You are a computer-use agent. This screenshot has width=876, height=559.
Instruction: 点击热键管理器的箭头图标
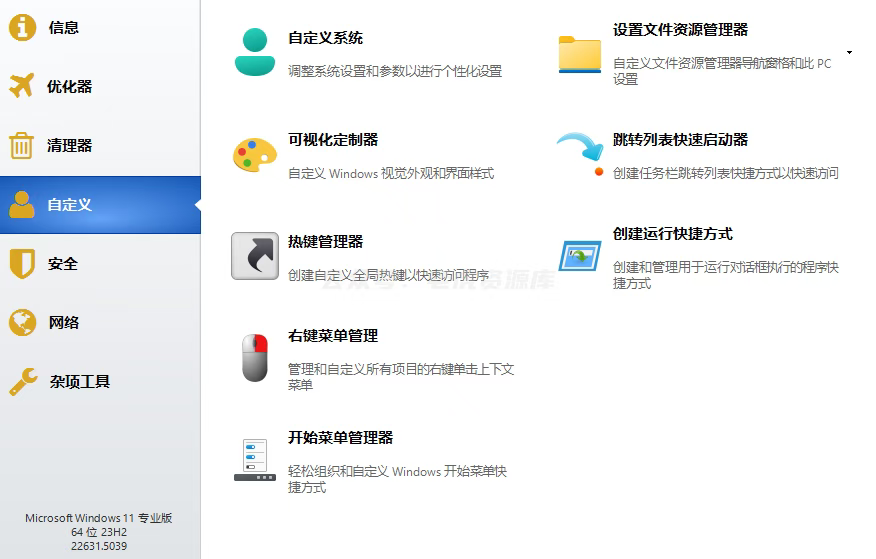[254, 256]
